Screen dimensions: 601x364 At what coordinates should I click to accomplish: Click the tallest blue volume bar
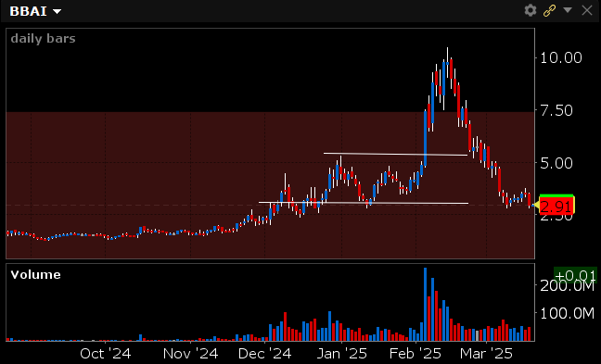(426, 305)
